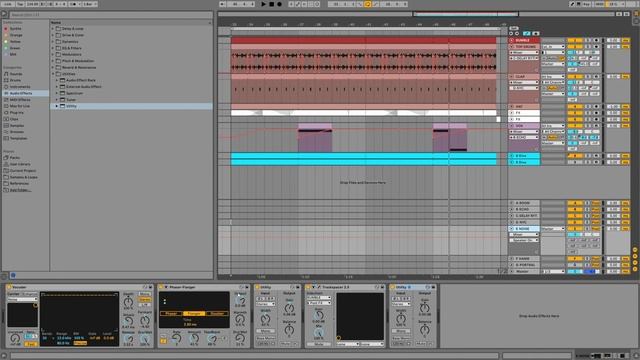Select the first B Sine cyan clip
Image resolution: width=640 pixels, height=360 pixels.
[x=364, y=156]
